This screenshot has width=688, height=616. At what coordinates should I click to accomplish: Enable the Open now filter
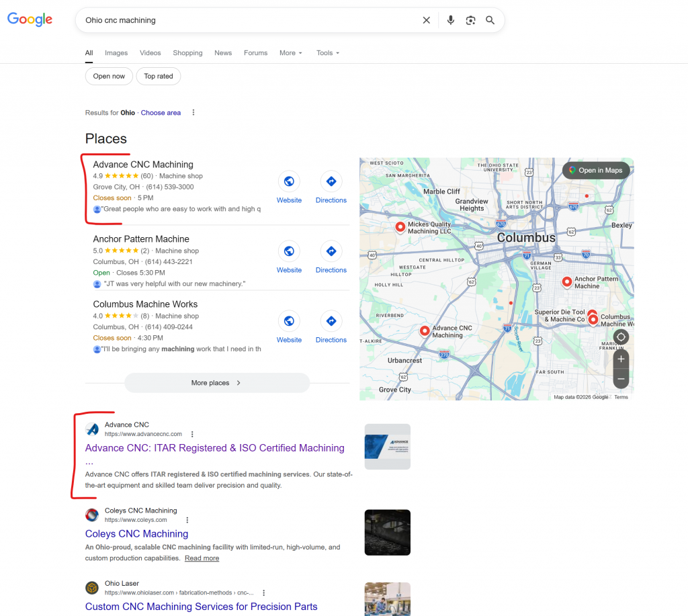click(108, 76)
